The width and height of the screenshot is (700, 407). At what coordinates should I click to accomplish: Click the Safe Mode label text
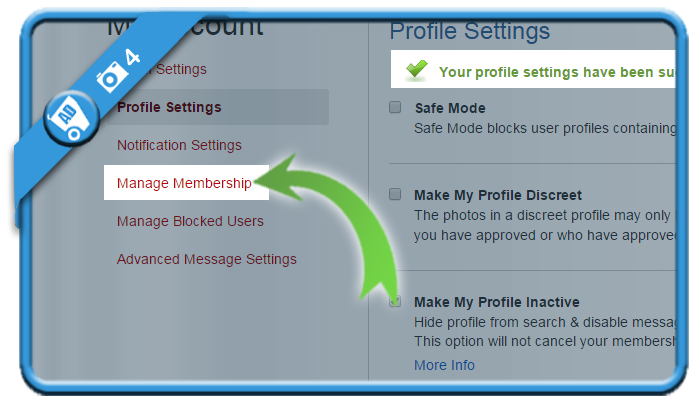(x=450, y=108)
